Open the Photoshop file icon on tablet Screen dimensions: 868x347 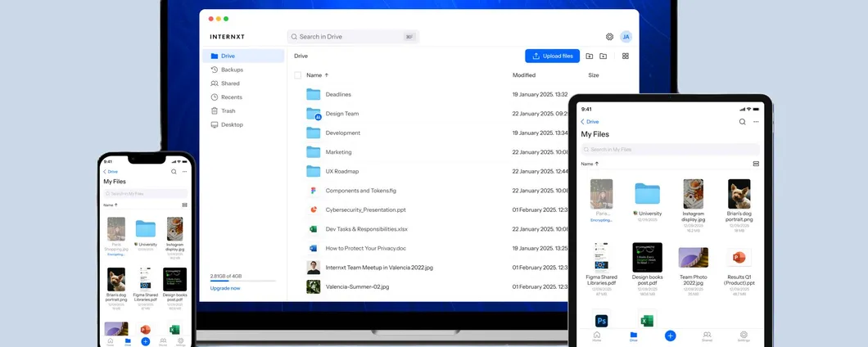pos(601,321)
